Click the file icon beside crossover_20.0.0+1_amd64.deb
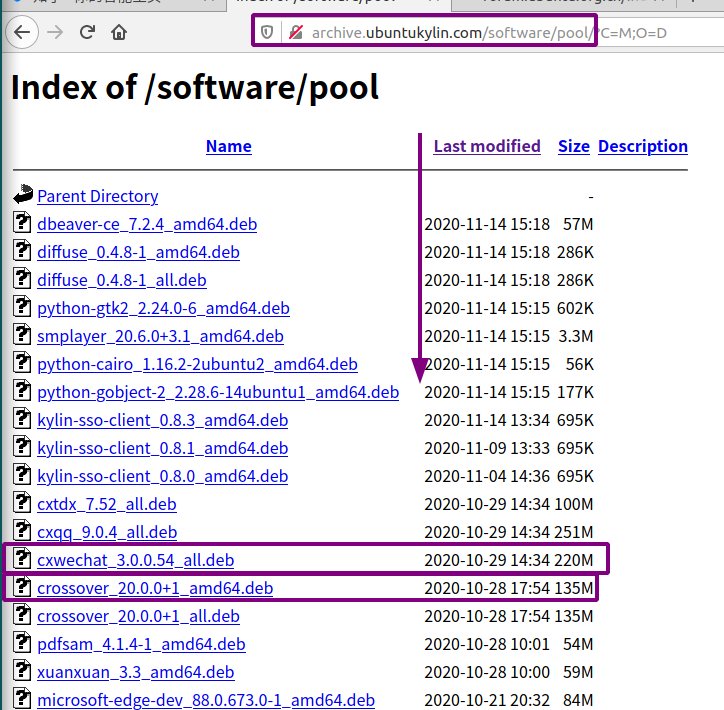The height and width of the screenshot is (710, 724). pos(22,586)
